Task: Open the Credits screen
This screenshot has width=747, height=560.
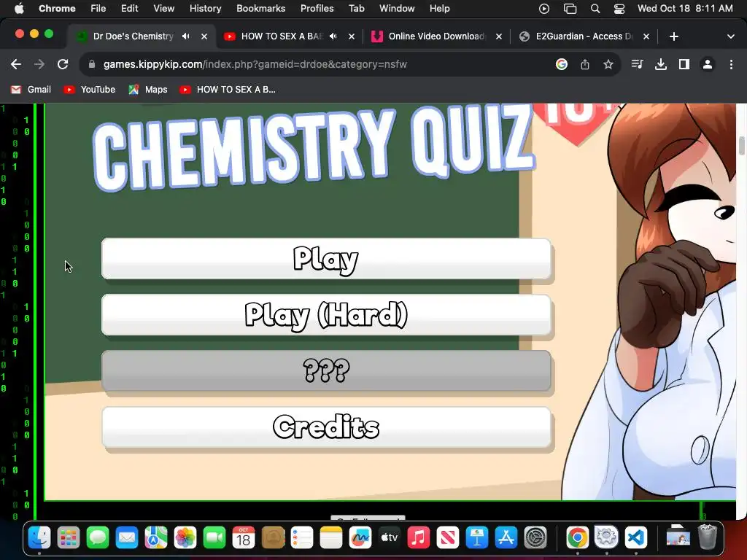Action: click(326, 427)
